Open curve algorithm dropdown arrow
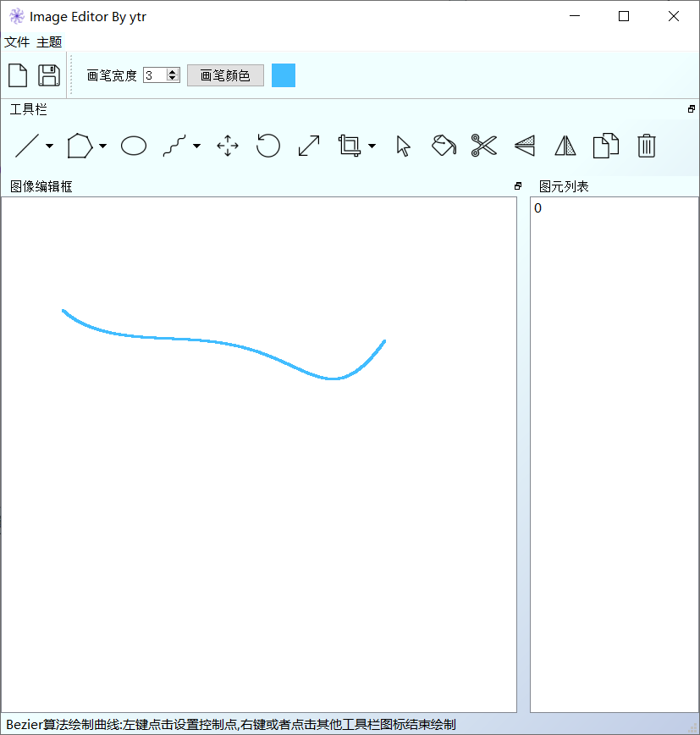 pyautogui.click(x=196, y=146)
